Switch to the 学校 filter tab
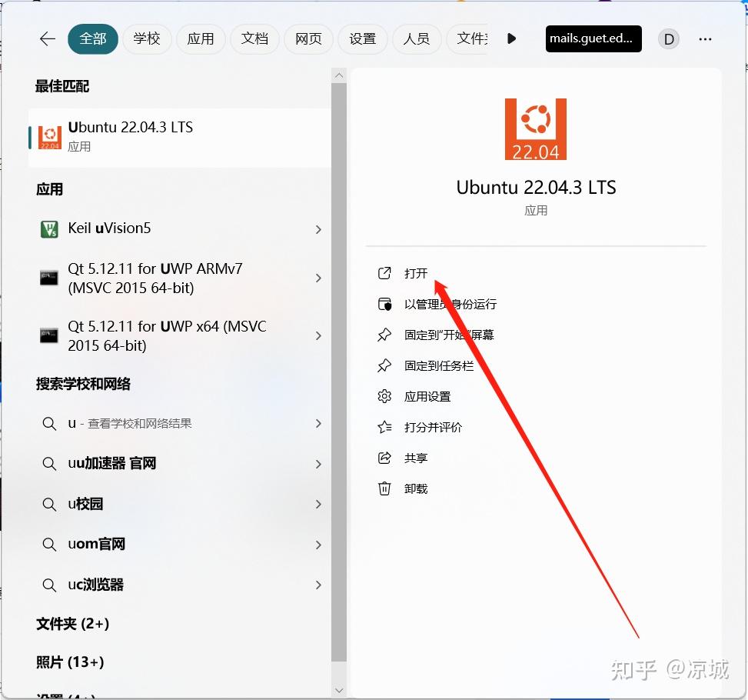Viewport: 748px width, 700px height. pos(147,38)
